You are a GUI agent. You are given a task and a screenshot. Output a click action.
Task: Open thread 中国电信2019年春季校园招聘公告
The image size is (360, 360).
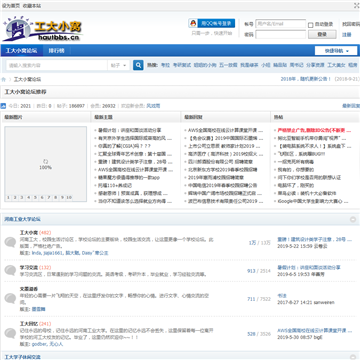(x=223, y=186)
